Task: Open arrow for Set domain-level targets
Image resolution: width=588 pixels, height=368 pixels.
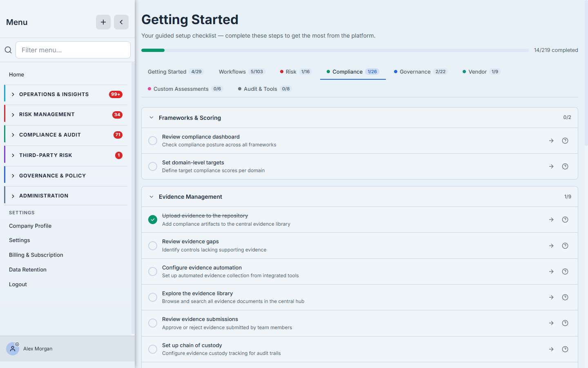Action: click(x=551, y=166)
